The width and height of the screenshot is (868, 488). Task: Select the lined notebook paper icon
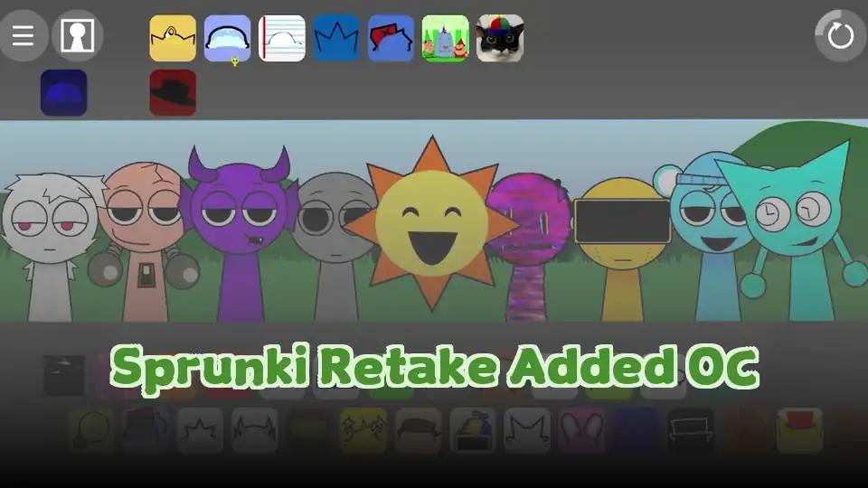(282, 38)
